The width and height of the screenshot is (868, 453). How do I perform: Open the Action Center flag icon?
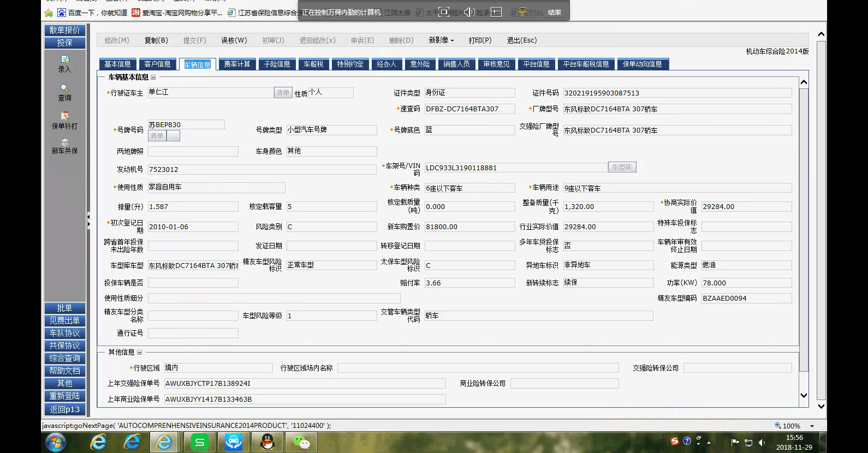(x=735, y=442)
